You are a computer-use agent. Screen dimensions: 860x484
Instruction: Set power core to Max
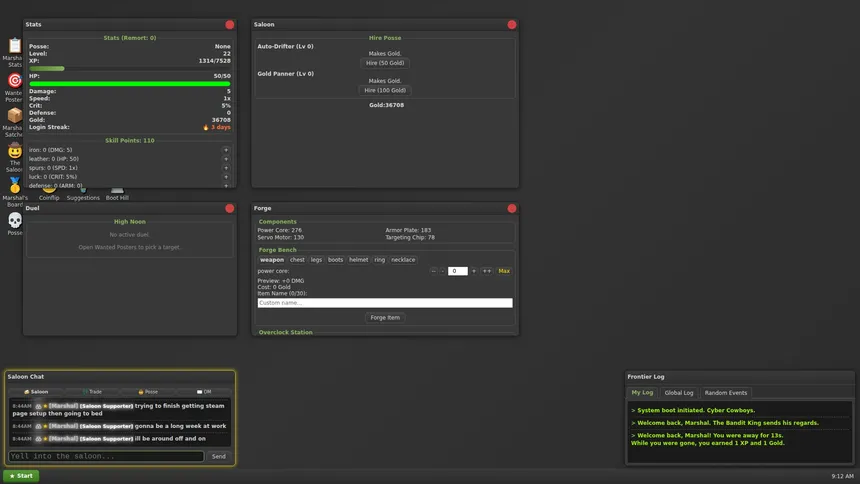pyautogui.click(x=504, y=271)
